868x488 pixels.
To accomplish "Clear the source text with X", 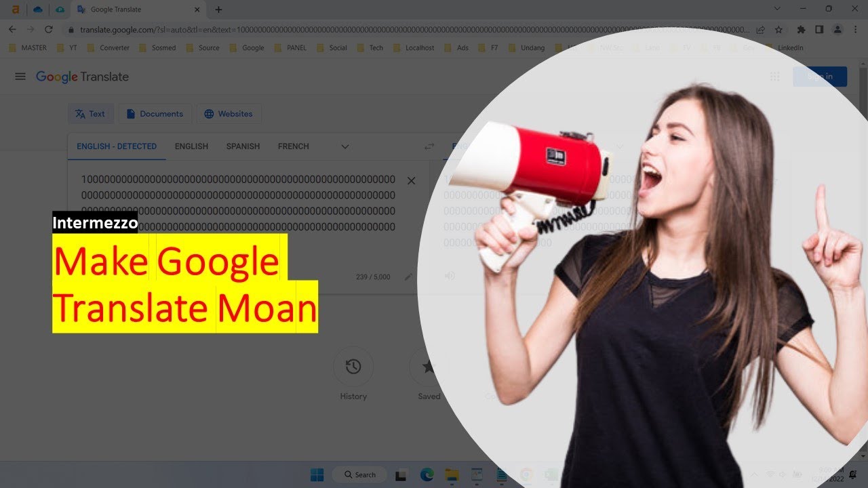I will click(x=411, y=181).
